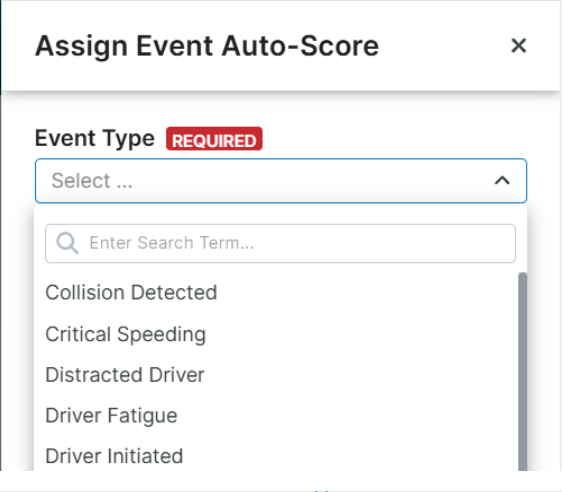Collapse the Event Type chevron arrow
Viewport: 563px width, 492px height.
coord(502,180)
